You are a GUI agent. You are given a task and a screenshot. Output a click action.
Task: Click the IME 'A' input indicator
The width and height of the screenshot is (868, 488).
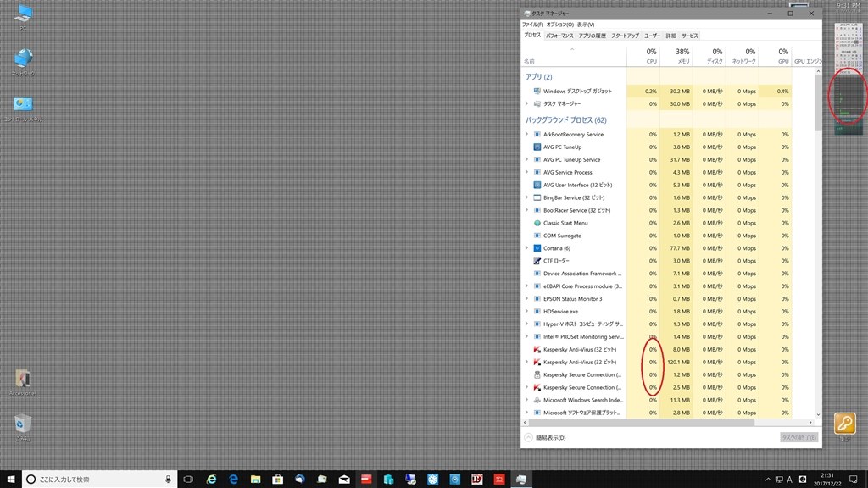[790, 480]
